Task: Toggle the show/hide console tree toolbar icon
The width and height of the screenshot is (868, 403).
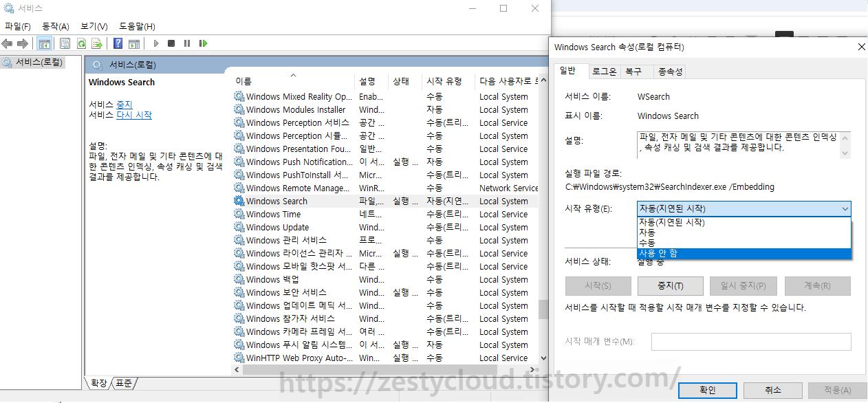Action: click(x=44, y=43)
